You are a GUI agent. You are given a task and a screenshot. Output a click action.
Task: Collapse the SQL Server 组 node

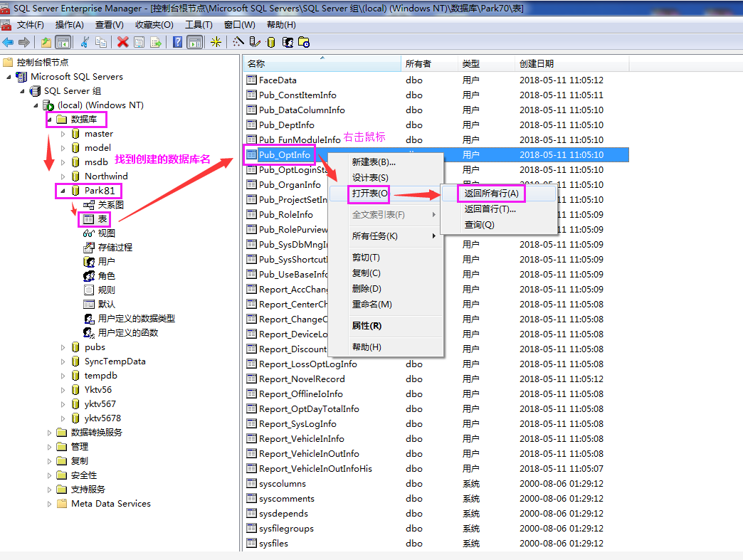click(22, 91)
